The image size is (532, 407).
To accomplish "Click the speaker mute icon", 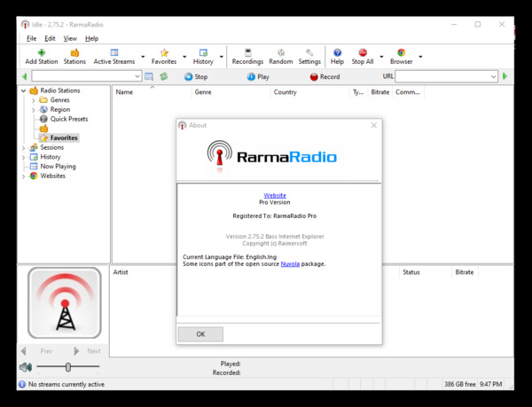I will tap(26, 367).
